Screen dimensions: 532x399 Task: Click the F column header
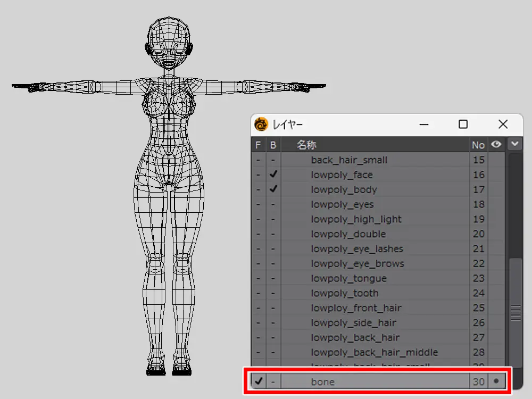pyautogui.click(x=259, y=145)
